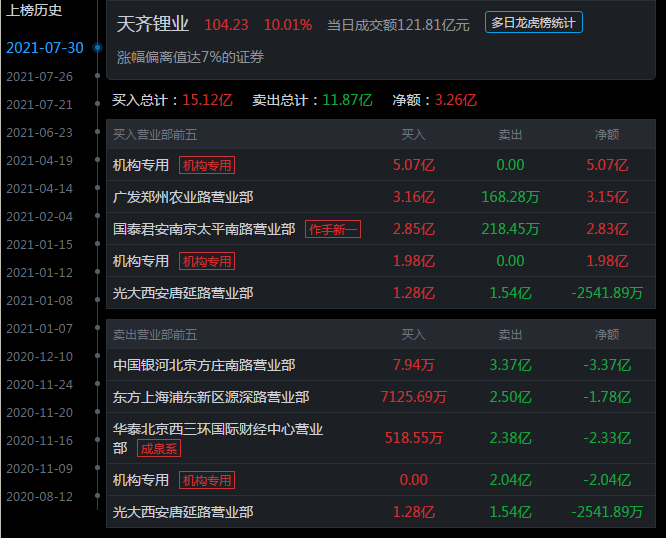Click the -2.33亿 net value
Screen dimensions: 666x538
point(607,438)
